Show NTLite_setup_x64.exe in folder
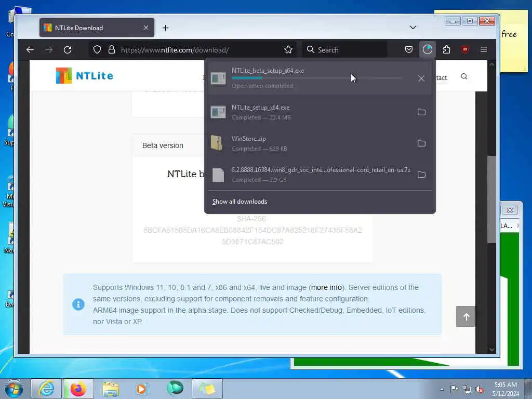Viewport: 532px width, 399px height. (421, 112)
